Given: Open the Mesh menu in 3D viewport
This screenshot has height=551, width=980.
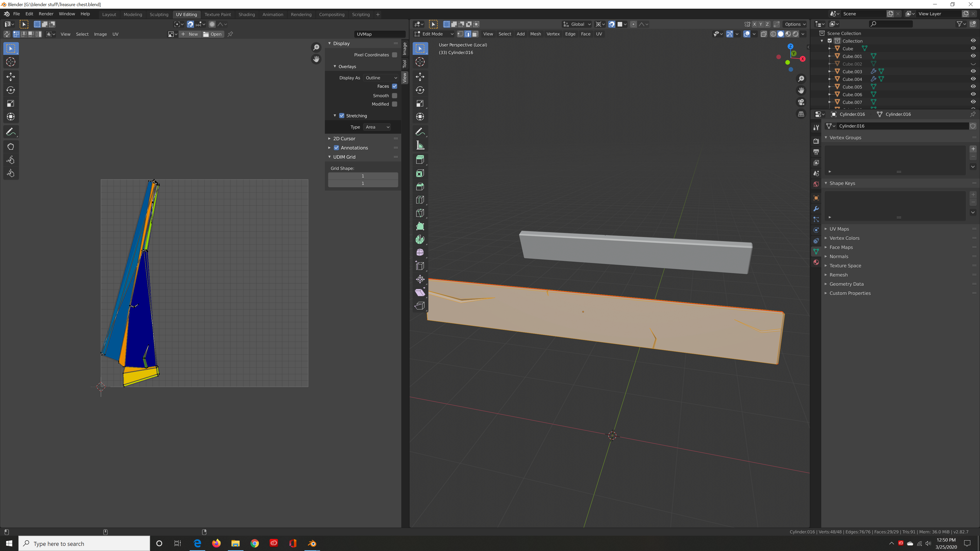Looking at the screenshot, I should point(535,34).
